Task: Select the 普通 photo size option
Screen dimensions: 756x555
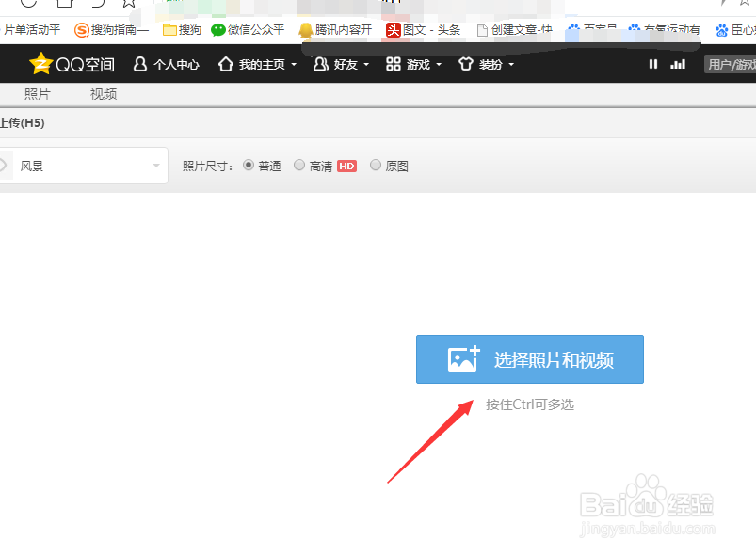Action: pos(248,166)
